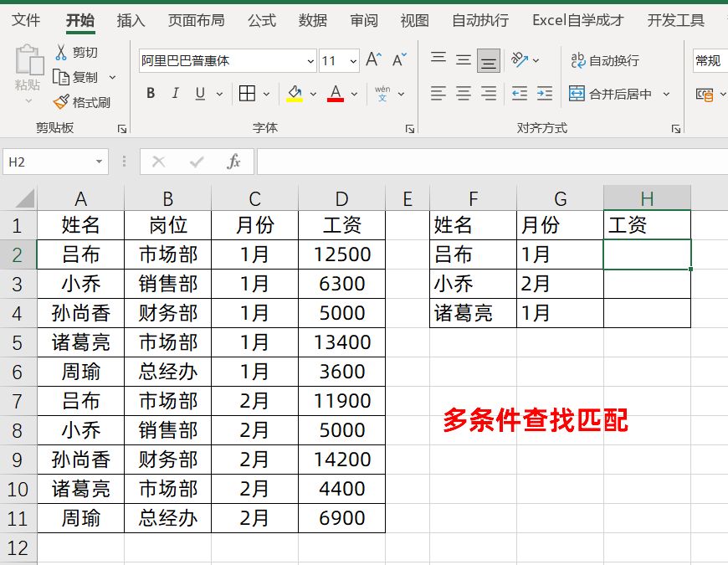Expand border style options arrow
728x565 pixels.
266,94
